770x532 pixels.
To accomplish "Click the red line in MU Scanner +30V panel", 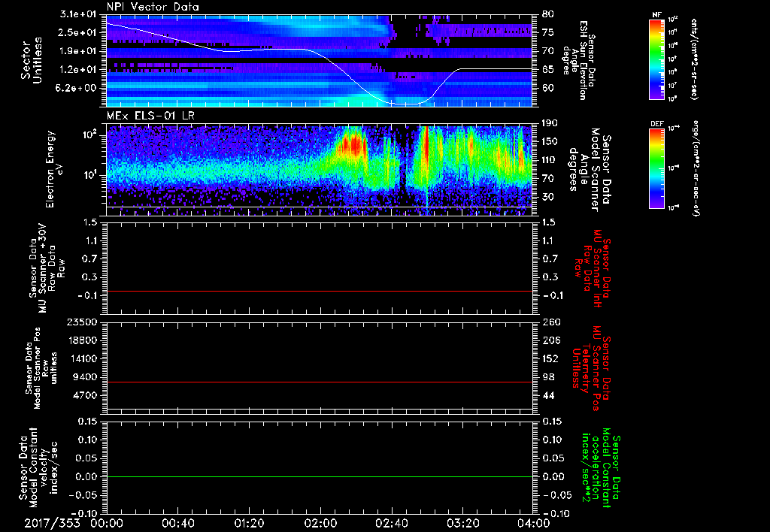I will click(x=320, y=291).
